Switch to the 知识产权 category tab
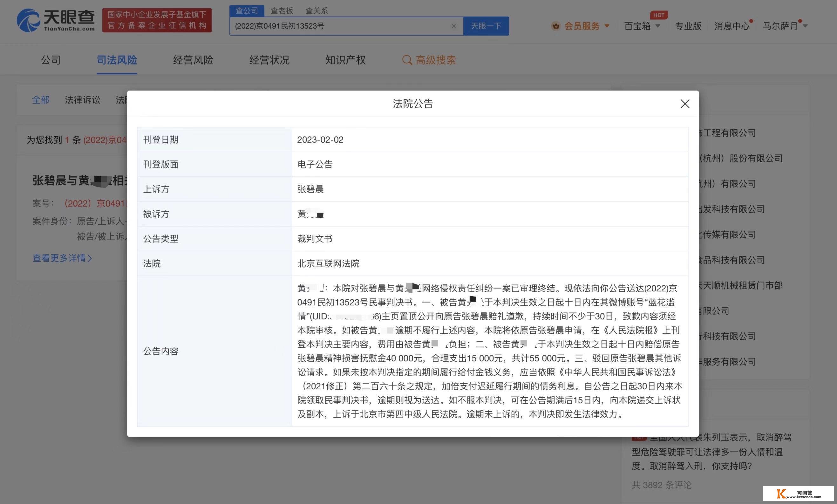 tap(345, 60)
